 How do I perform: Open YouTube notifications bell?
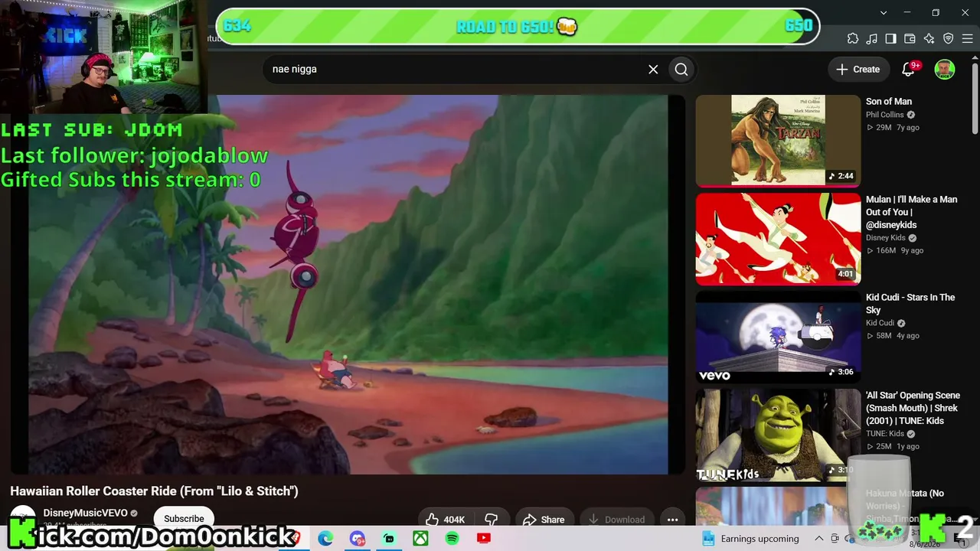click(909, 69)
